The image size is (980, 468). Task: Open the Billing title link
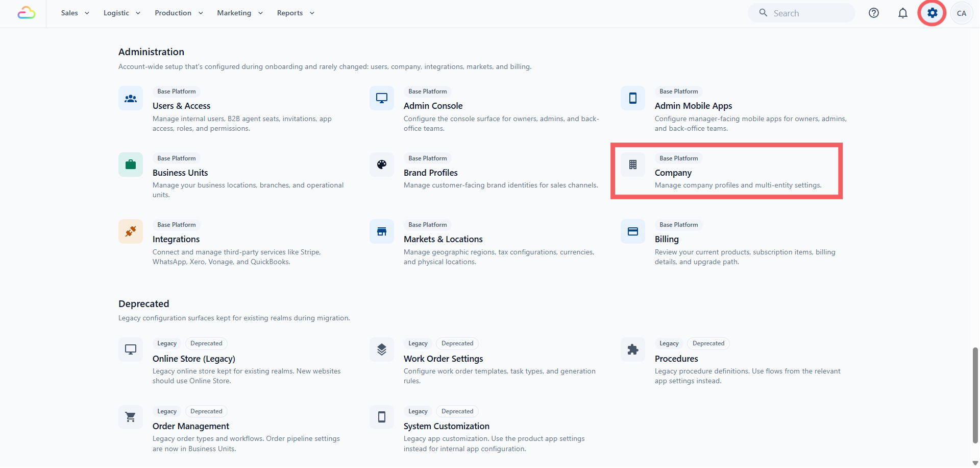pyautogui.click(x=667, y=239)
